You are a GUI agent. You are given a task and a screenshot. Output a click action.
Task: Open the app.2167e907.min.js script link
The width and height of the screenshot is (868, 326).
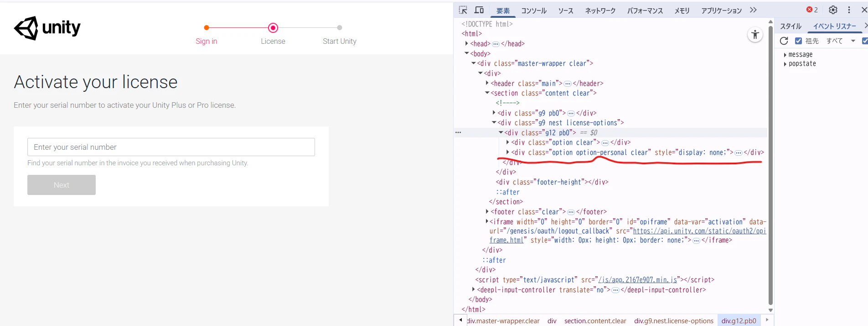(638, 280)
